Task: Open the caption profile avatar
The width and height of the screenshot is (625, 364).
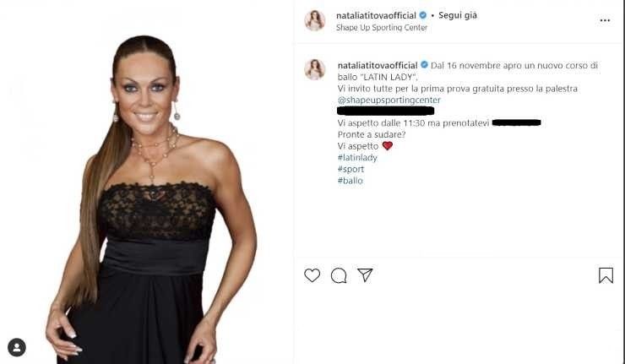Action: coord(315,69)
